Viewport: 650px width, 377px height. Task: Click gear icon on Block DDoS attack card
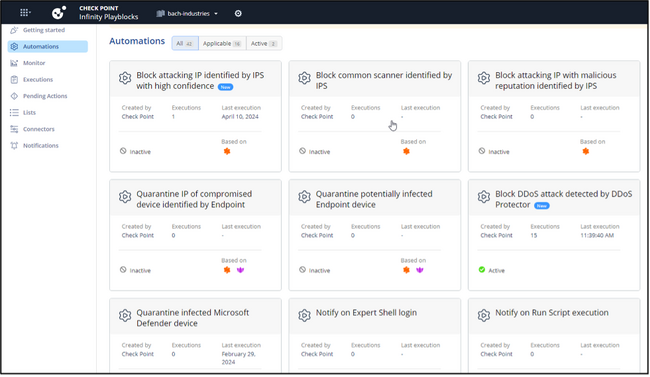(484, 197)
